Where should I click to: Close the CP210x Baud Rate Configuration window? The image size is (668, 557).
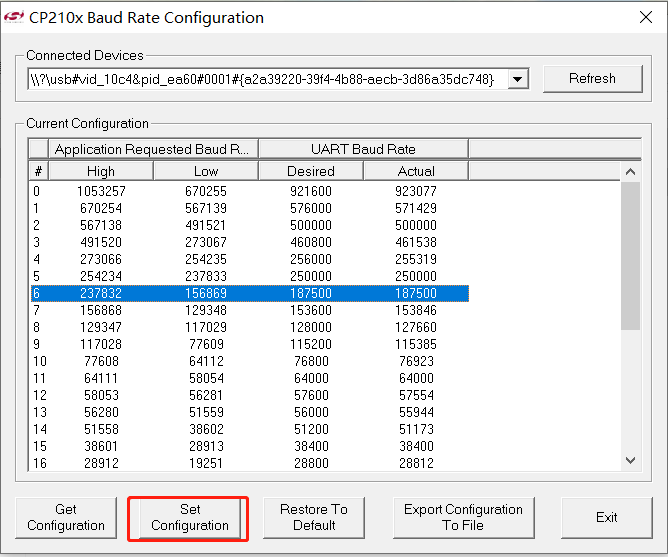coord(646,17)
